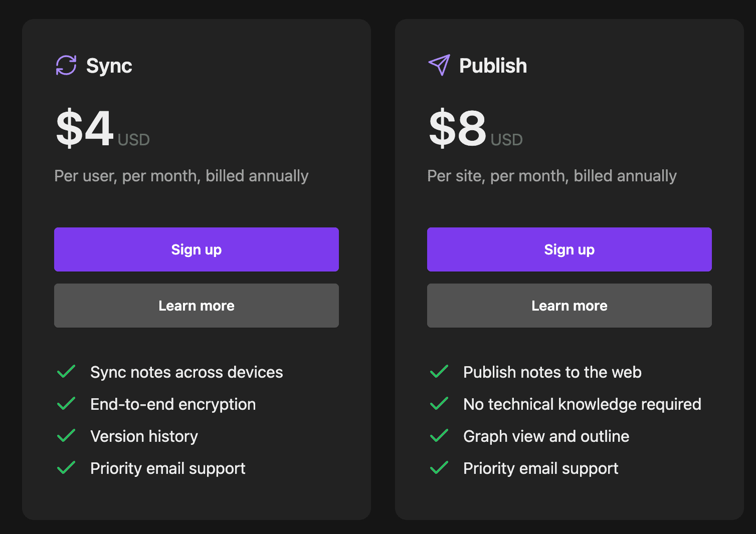Viewport: 756px width, 534px height.
Task: Open Learn more for Publish
Action: (x=570, y=306)
